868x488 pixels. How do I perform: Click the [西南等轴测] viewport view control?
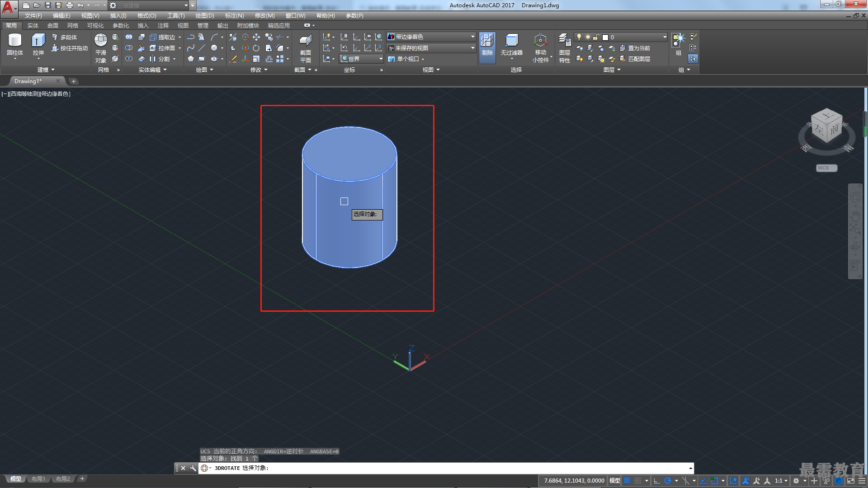coord(24,94)
